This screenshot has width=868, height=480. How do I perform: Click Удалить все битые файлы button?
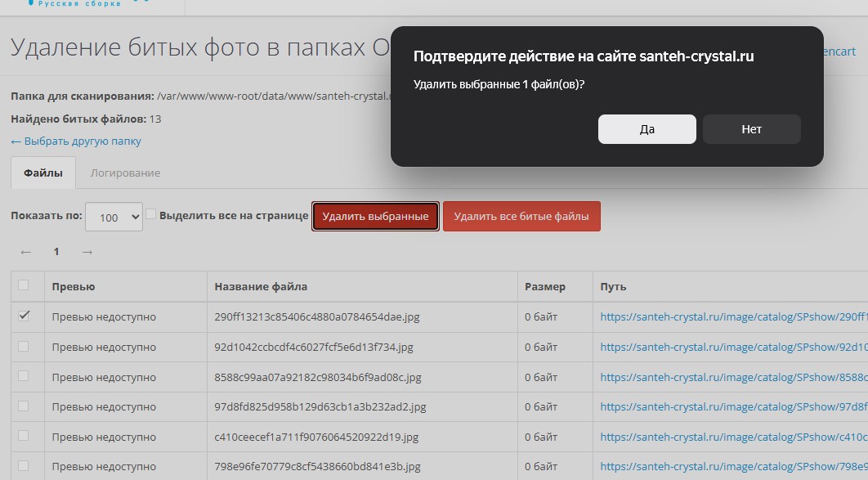click(x=521, y=217)
